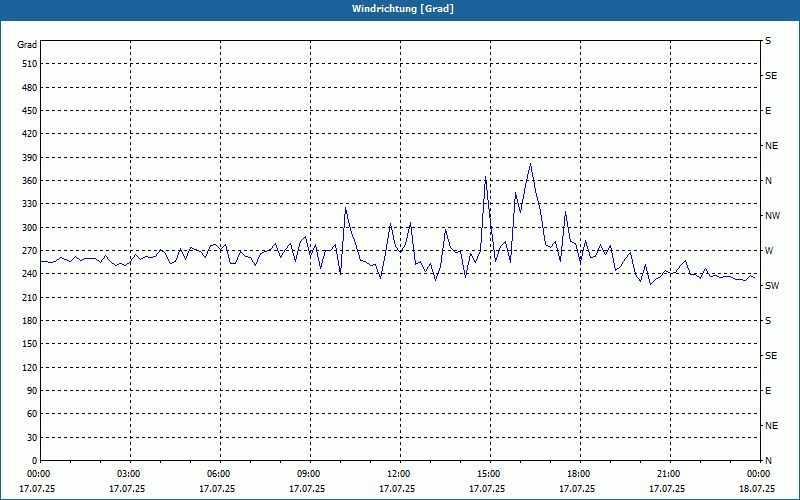Click the "Windrichtung [Grad]" chart title
This screenshot has height=500, width=800.
[x=403, y=9]
